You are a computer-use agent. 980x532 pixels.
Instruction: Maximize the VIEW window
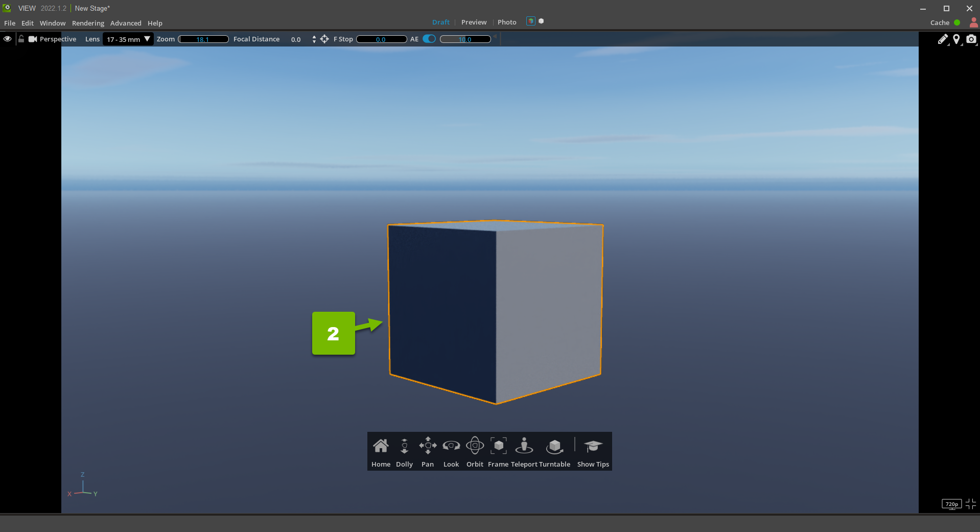(x=946, y=8)
